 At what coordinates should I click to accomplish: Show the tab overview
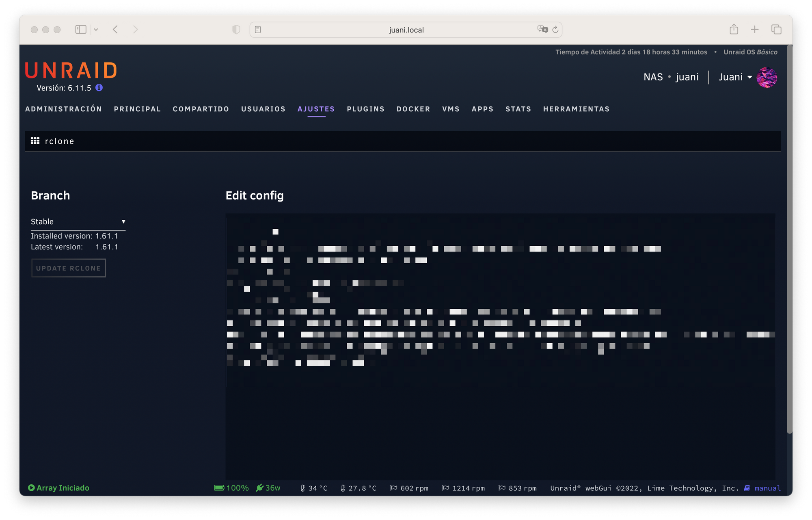pyautogui.click(x=776, y=29)
